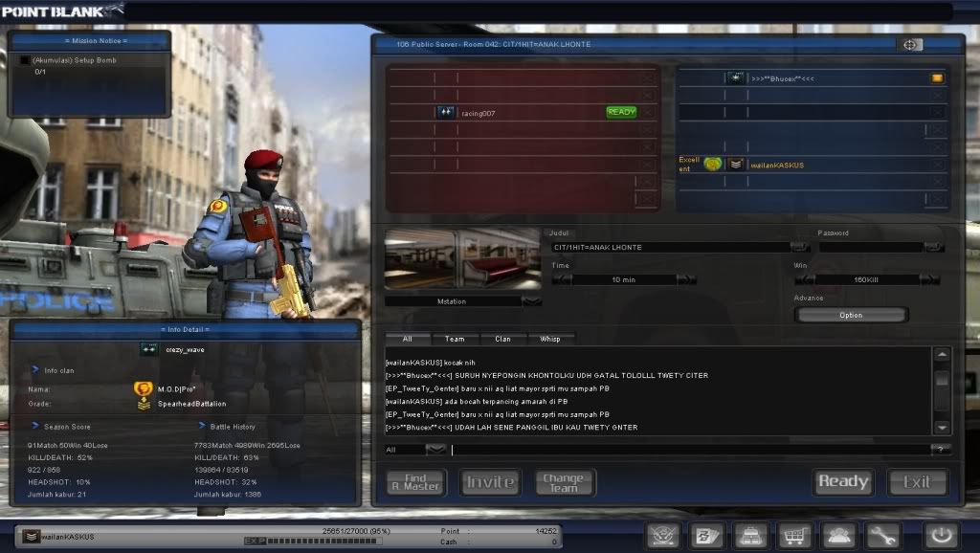This screenshot has width=980, height=553.
Task: Click the crosshair icon in room title bar
Action: 909,44
